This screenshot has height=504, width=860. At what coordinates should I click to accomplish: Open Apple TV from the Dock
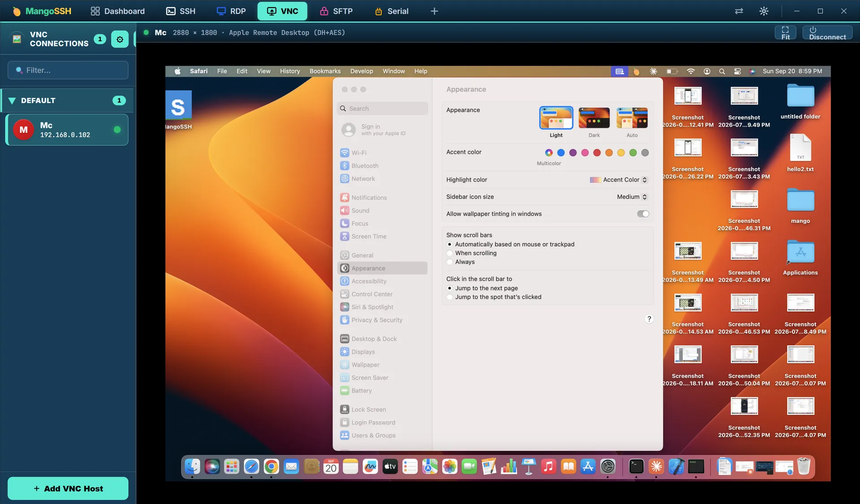(x=390, y=466)
